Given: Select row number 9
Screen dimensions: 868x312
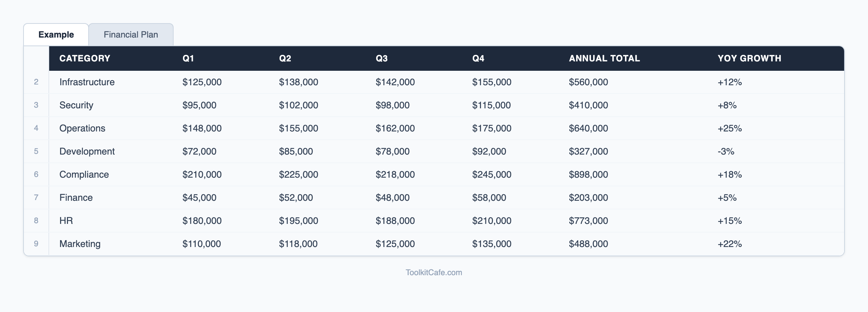Looking at the screenshot, I should pyautogui.click(x=36, y=244).
